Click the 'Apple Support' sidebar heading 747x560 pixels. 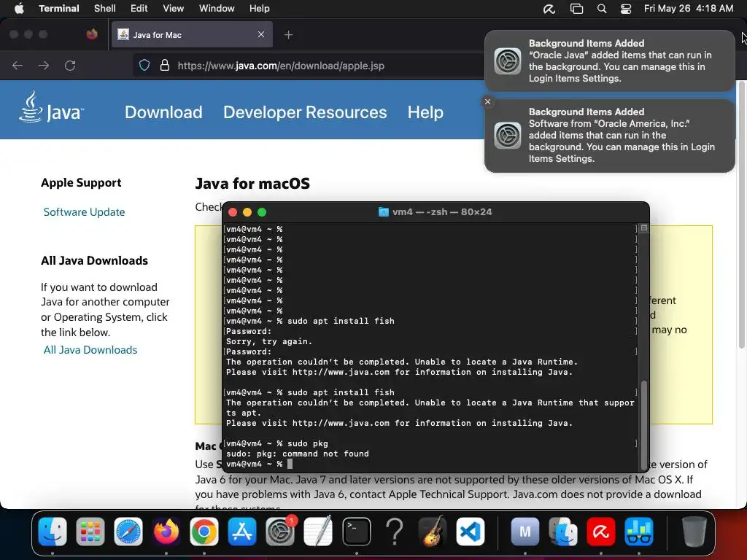click(81, 183)
